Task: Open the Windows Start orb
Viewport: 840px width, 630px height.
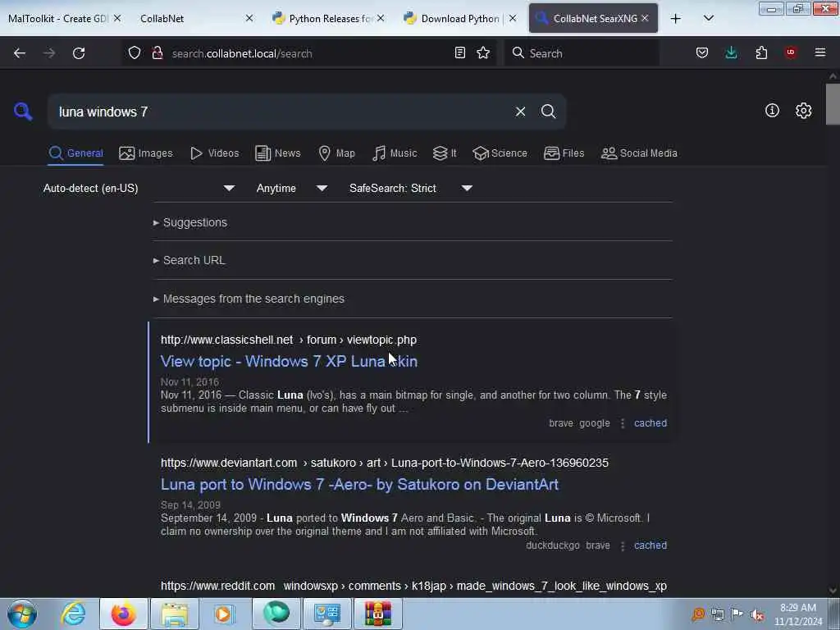Action: coord(22,614)
